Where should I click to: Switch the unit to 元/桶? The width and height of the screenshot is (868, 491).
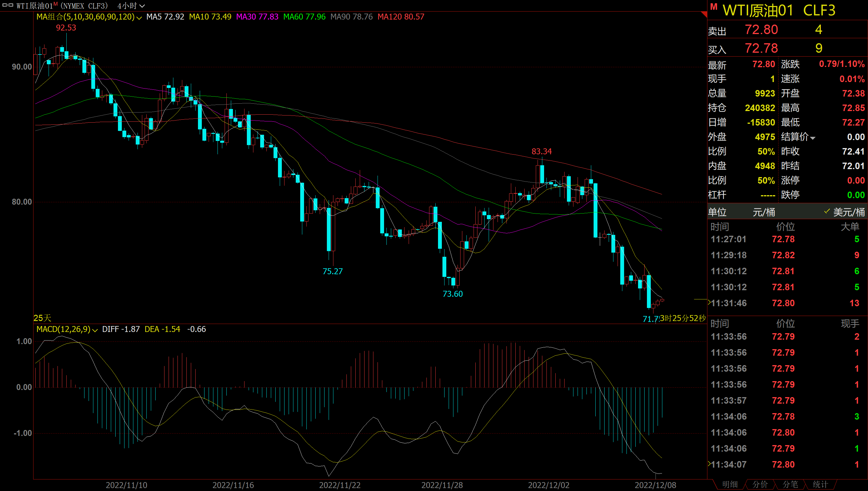764,212
